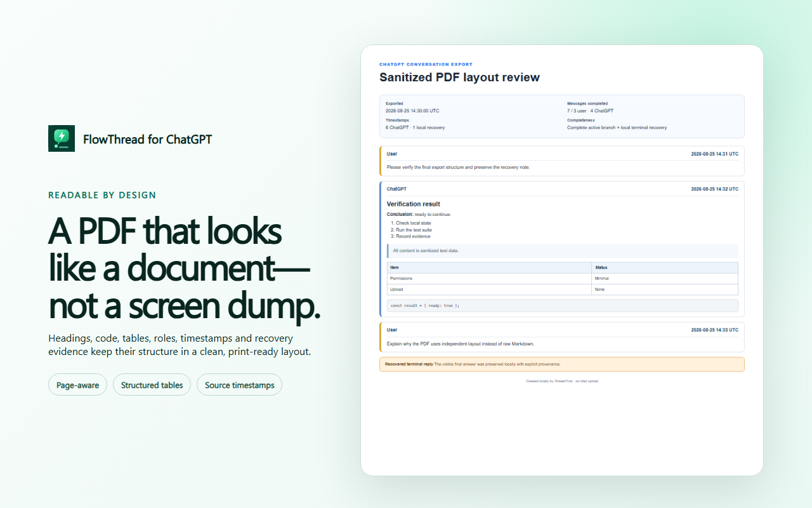Click the 'Minimal' table cell
812x508 pixels.
[665, 279]
